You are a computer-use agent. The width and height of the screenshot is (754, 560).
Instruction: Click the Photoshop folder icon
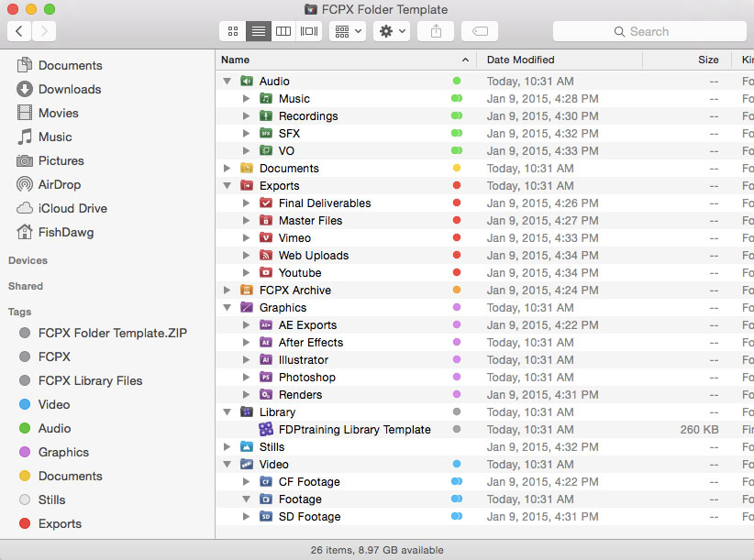pos(266,377)
